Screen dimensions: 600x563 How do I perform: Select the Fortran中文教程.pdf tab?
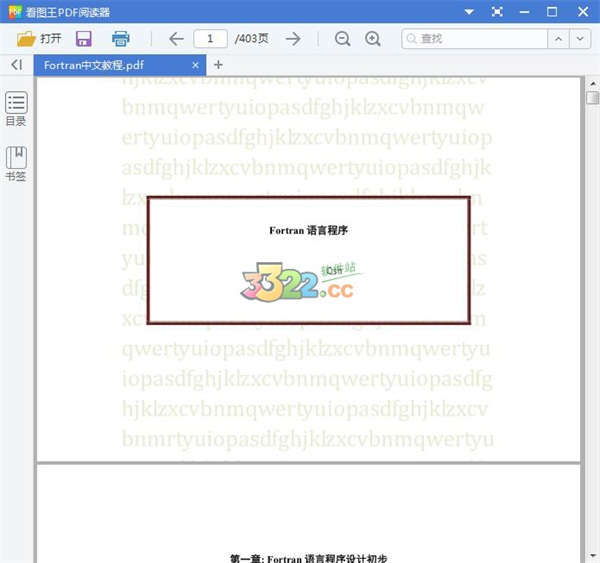(119, 65)
